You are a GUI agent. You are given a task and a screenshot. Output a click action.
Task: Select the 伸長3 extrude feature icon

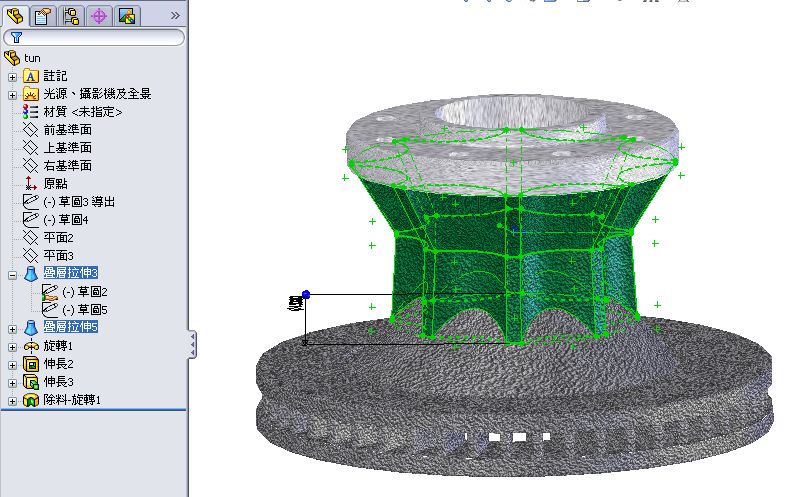pyautogui.click(x=31, y=382)
